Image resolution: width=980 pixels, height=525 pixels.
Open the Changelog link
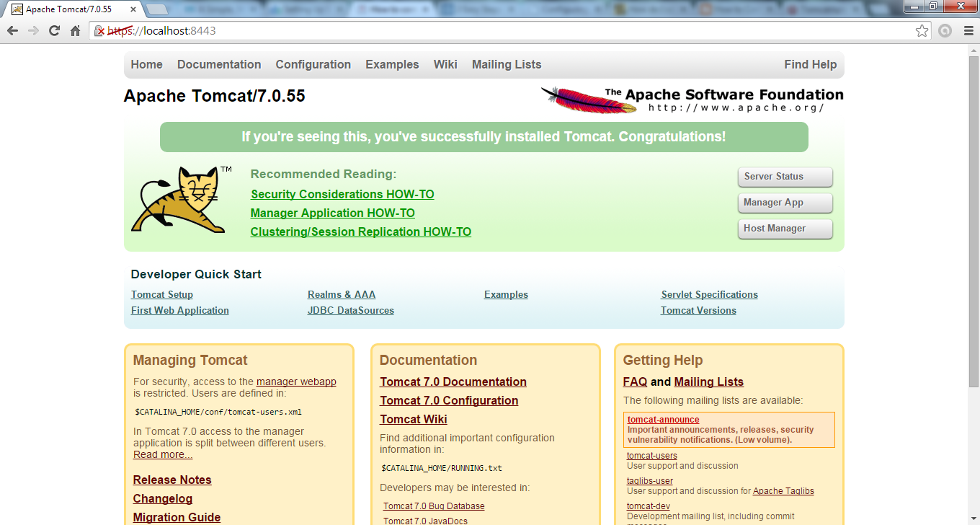[163, 498]
